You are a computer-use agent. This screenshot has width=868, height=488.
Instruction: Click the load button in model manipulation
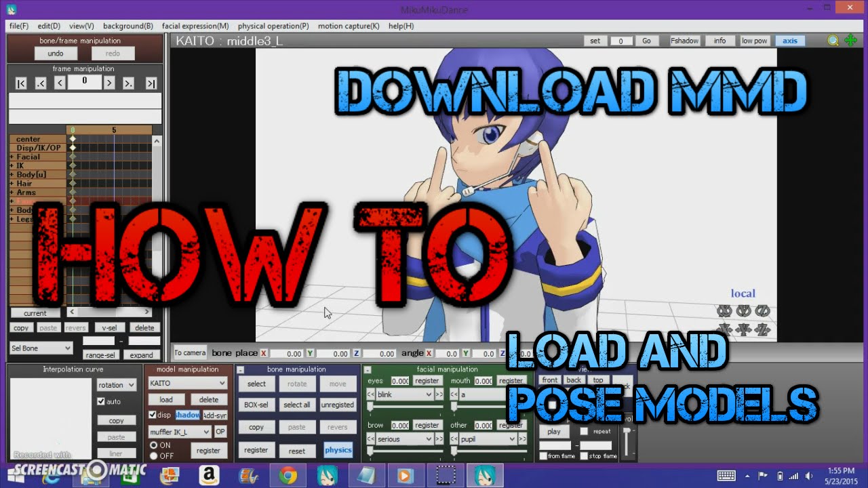(166, 400)
